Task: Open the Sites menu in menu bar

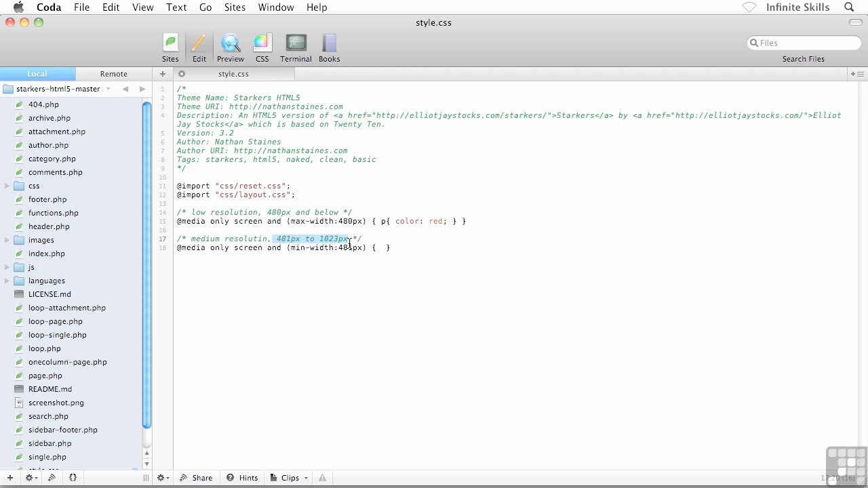Action: tap(235, 7)
